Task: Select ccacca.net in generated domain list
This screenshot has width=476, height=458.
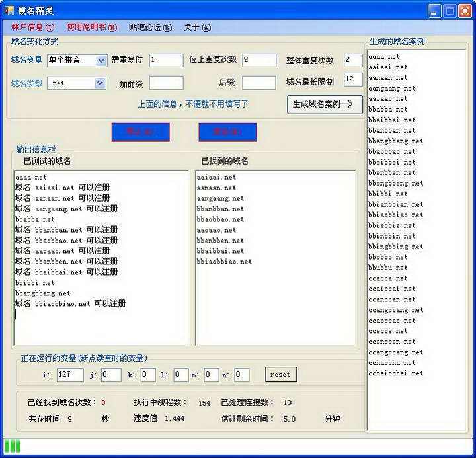Action: point(387,278)
